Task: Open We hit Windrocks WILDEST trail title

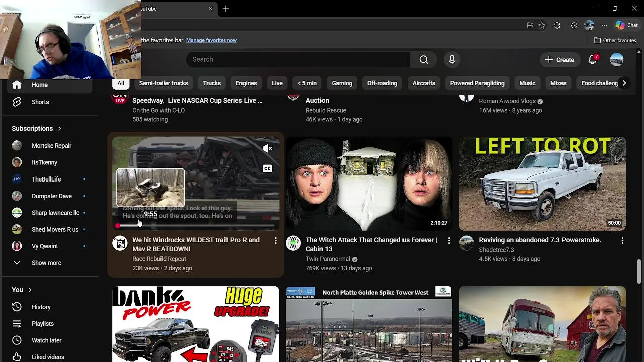Action: click(196, 244)
